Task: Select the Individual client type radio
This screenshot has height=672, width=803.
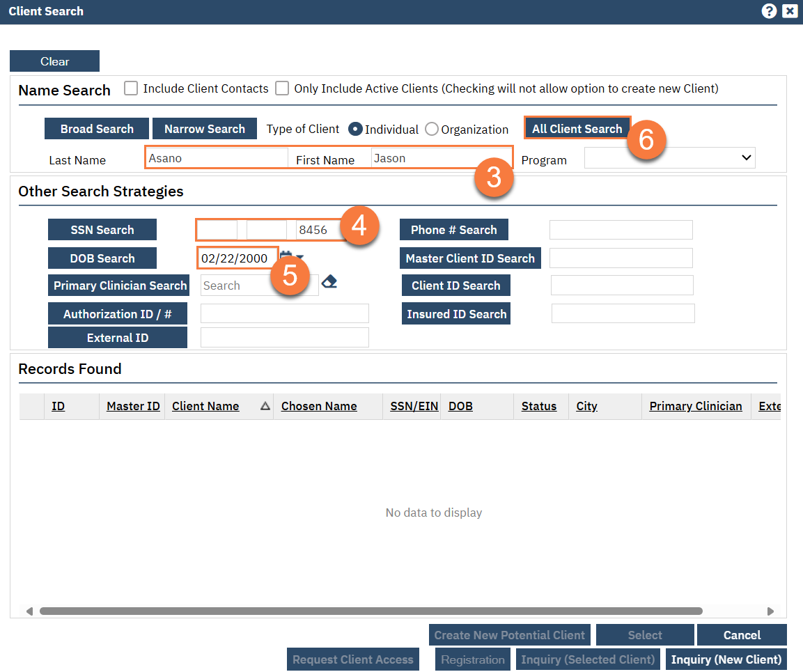Action: click(x=355, y=130)
